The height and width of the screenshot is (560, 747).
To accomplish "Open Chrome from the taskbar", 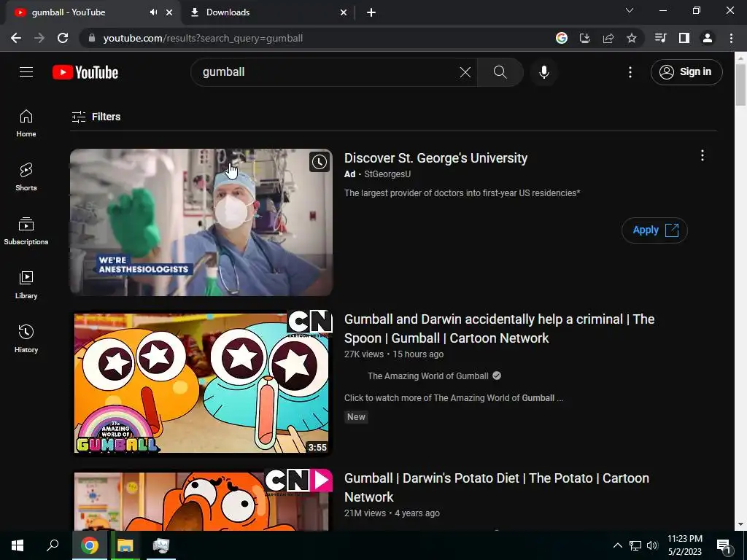I will [90, 545].
